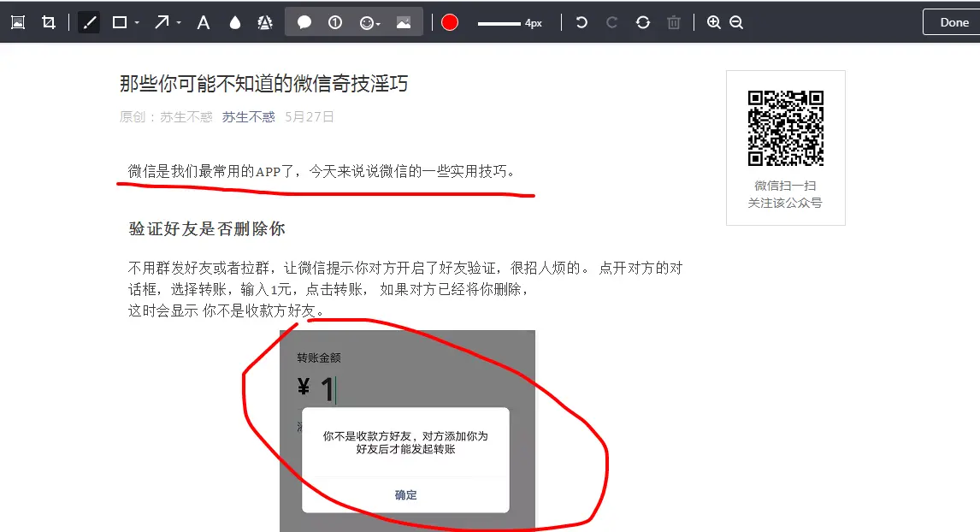Image resolution: width=980 pixels, height=532 pixels.
Task: Zoom out of the image
Action: (x=736, y=22)
